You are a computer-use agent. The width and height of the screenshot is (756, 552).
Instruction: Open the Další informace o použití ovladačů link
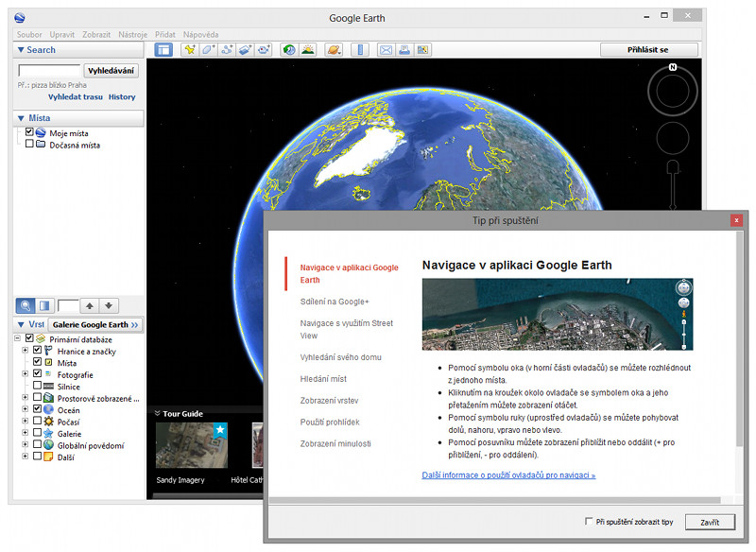[x=508, y=475]
